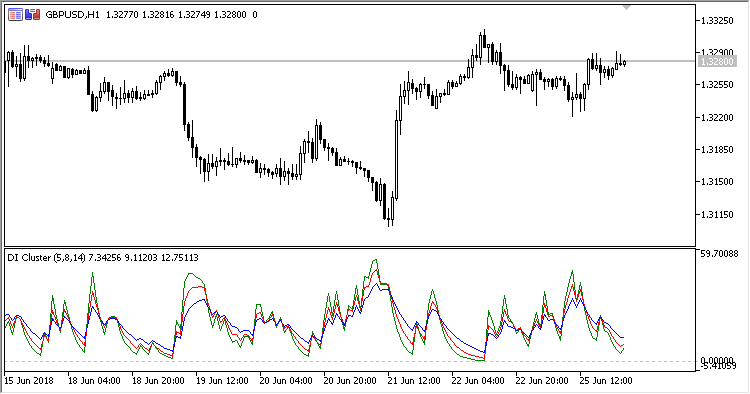The width and height of the screenshot is (750, 394).
Task: Click price scale value 1.32200
Action: point(717,117)
